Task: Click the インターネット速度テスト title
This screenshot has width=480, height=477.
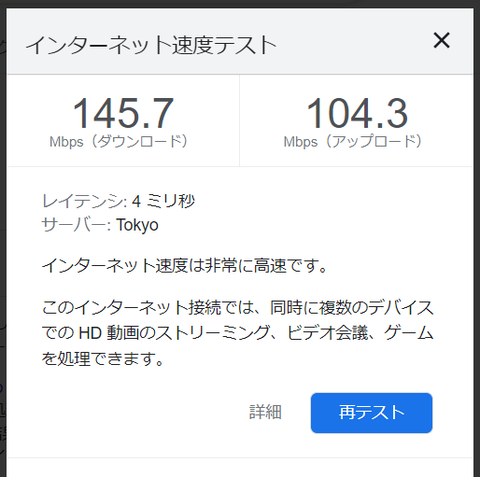Action: point(151,45)
